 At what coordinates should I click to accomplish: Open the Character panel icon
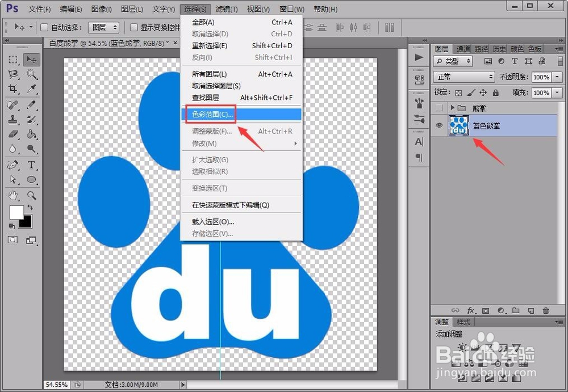[419, 142]
